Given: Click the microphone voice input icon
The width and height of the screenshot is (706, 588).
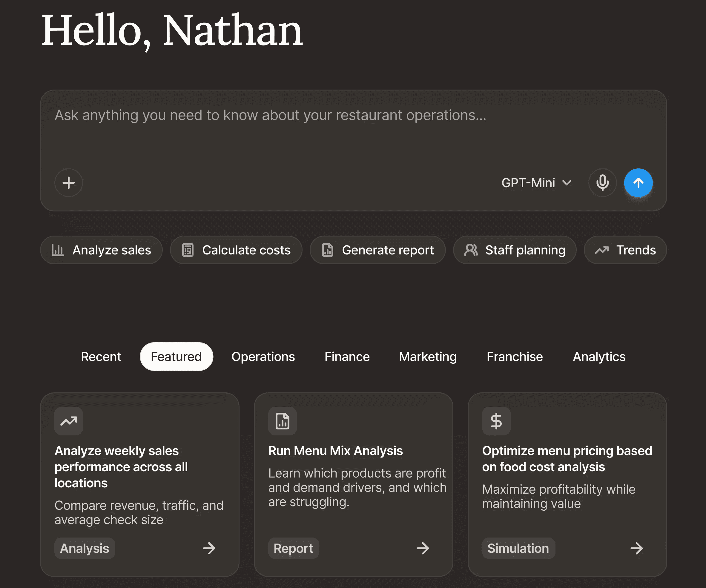Looking at the screenshot, I should point(602,183).
